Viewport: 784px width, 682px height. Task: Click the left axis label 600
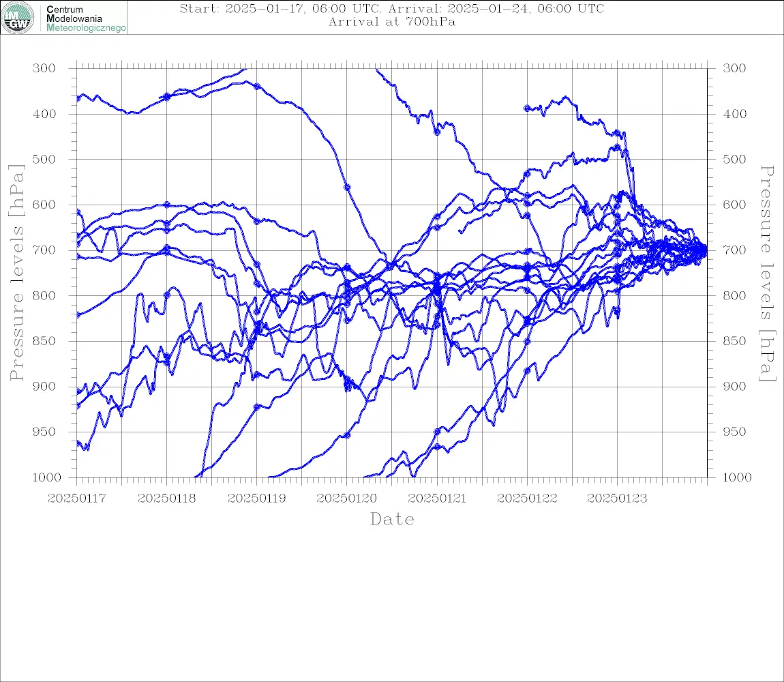[44, 205]
